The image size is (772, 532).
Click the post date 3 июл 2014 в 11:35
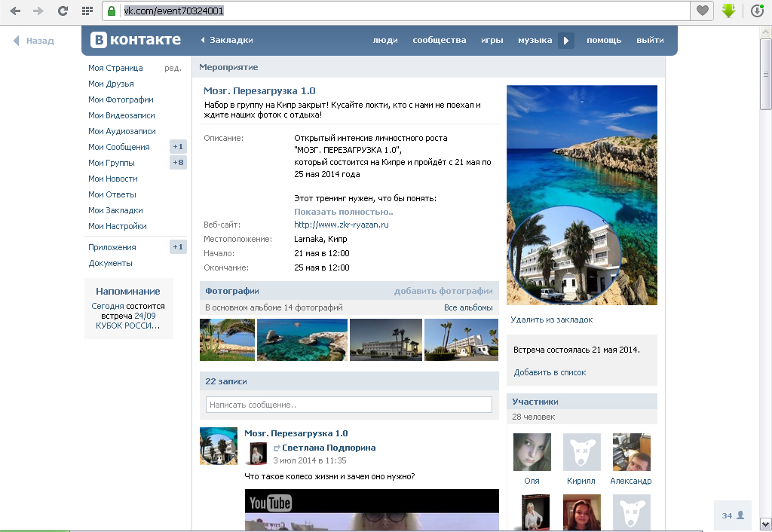310,460
